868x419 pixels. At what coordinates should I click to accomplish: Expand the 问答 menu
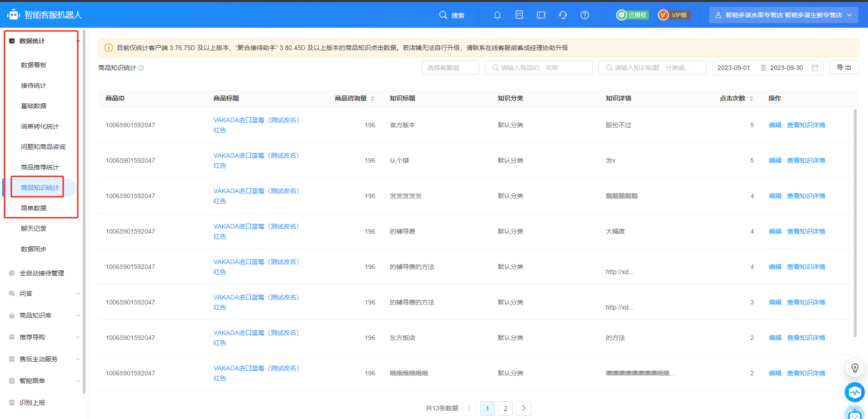pos(78,294)
